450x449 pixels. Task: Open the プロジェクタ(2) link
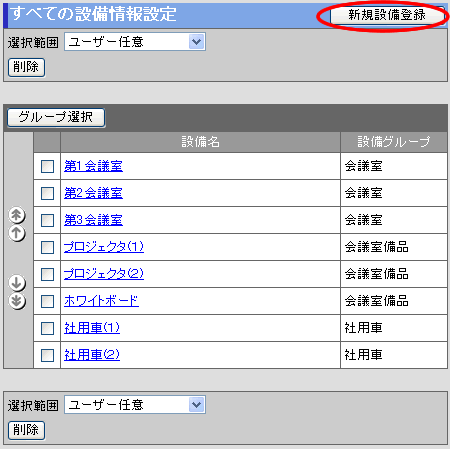pos(104,274)
